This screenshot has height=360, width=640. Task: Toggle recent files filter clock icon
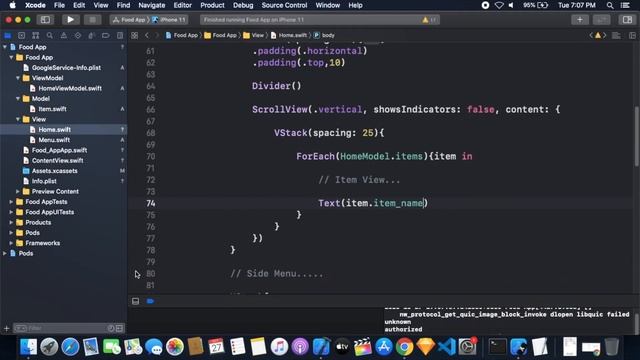[x=111, y=328]
